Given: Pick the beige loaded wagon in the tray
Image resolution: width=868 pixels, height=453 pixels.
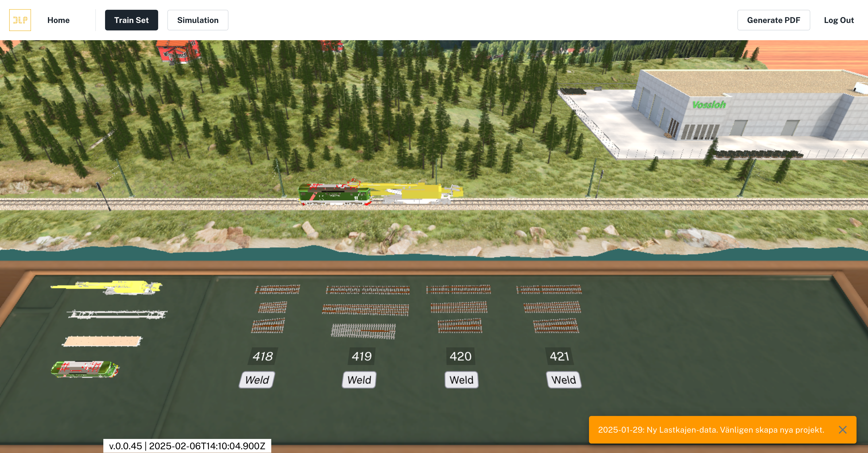Looking at the screenshot, I should coord(102,341).
